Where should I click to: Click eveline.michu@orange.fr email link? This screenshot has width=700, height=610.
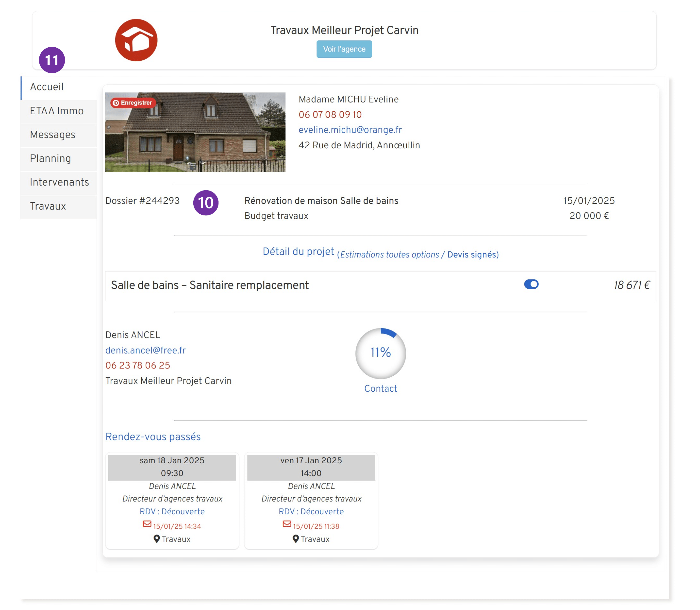(350, 130)
